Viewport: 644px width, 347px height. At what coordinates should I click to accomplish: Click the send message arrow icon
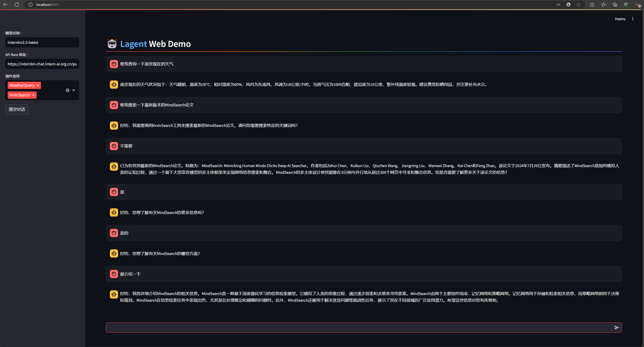pos(616,328)
